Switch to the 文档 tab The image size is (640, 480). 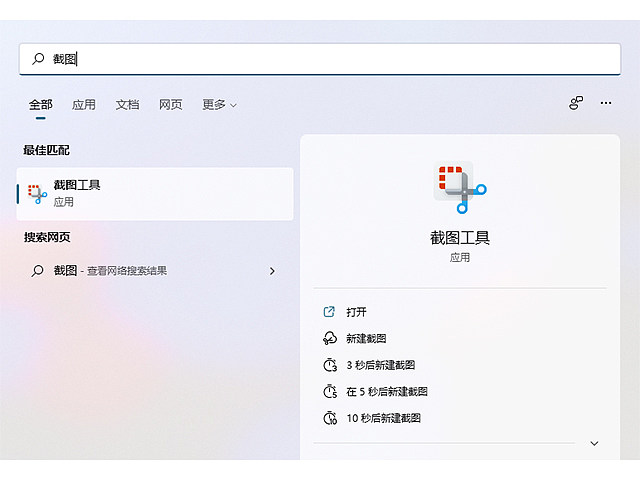tap(127, 105)
